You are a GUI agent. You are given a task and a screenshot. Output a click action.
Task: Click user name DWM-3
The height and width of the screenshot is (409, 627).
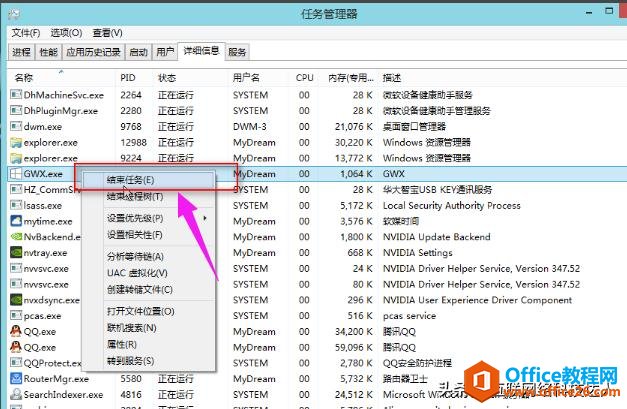pyautogui.click(x=250, y=127)
